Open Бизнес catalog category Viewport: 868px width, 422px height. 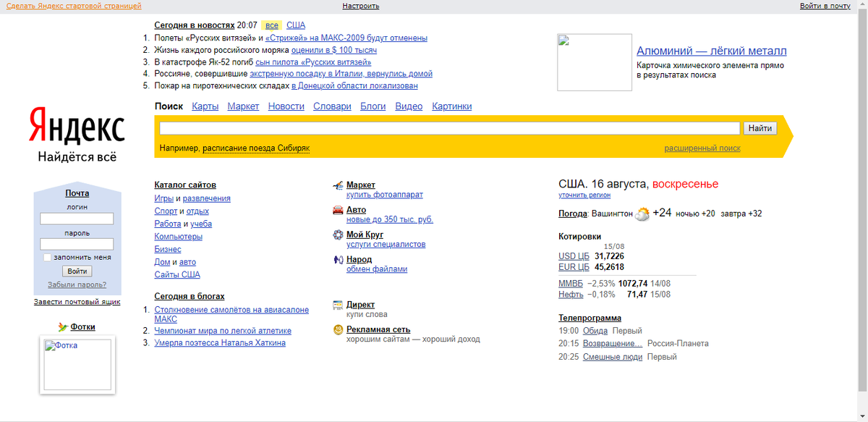coord(168,249)
